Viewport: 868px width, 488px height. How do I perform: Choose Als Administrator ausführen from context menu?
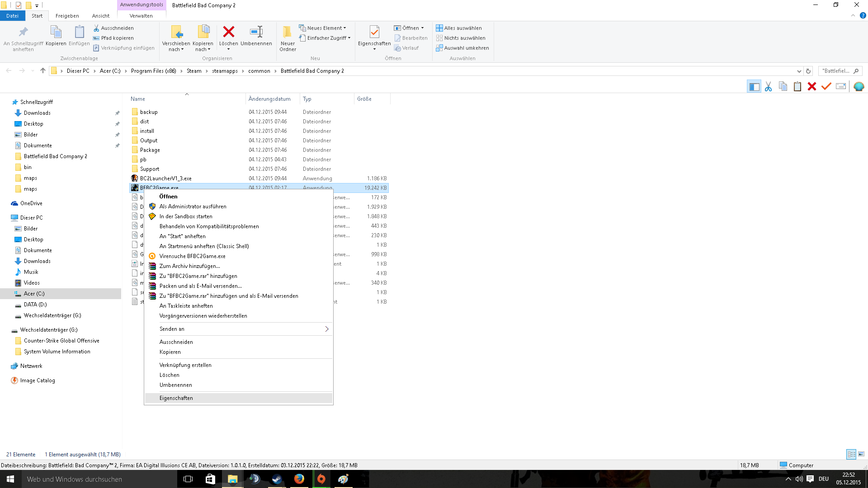pos(239,206)
